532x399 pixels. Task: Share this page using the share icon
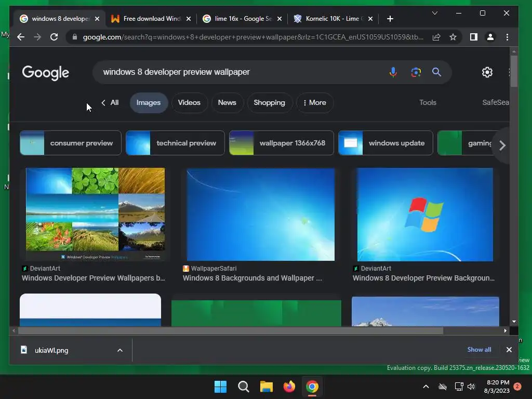coord(436,37)
